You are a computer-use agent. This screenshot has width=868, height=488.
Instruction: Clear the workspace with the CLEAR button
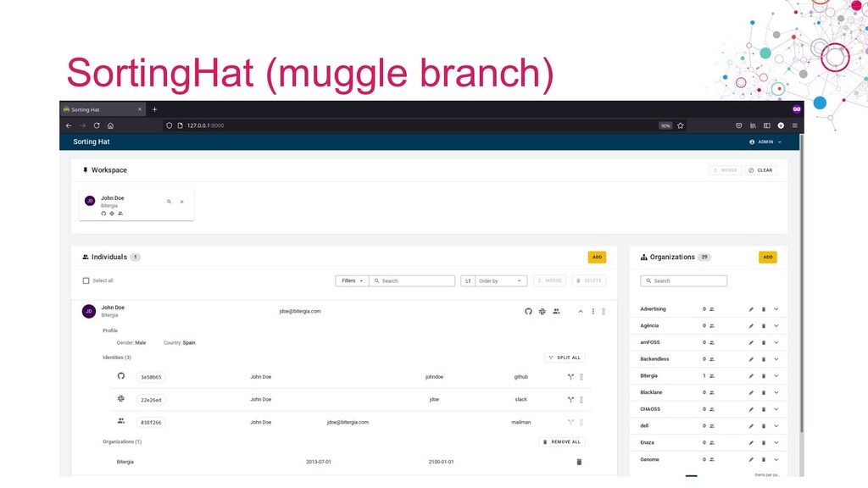(x=760, y=169)
